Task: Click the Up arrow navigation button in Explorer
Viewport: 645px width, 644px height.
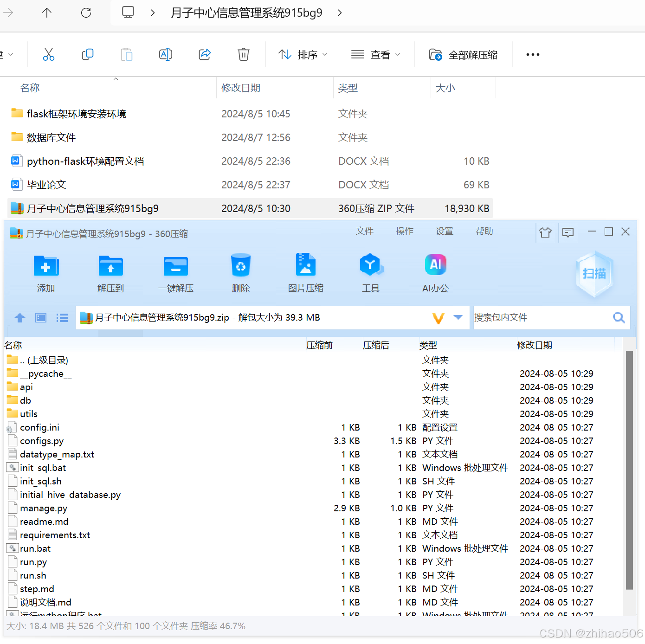Action: tap(47, 13)
